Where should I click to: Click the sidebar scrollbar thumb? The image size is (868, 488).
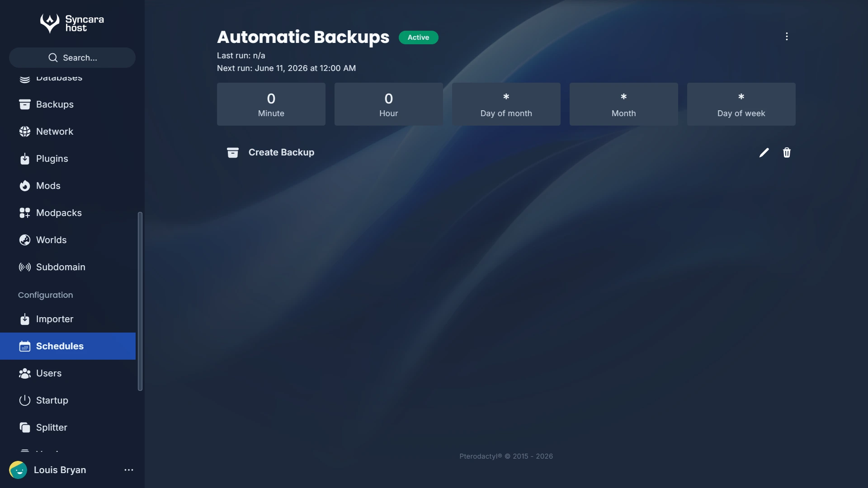(140, 301)
